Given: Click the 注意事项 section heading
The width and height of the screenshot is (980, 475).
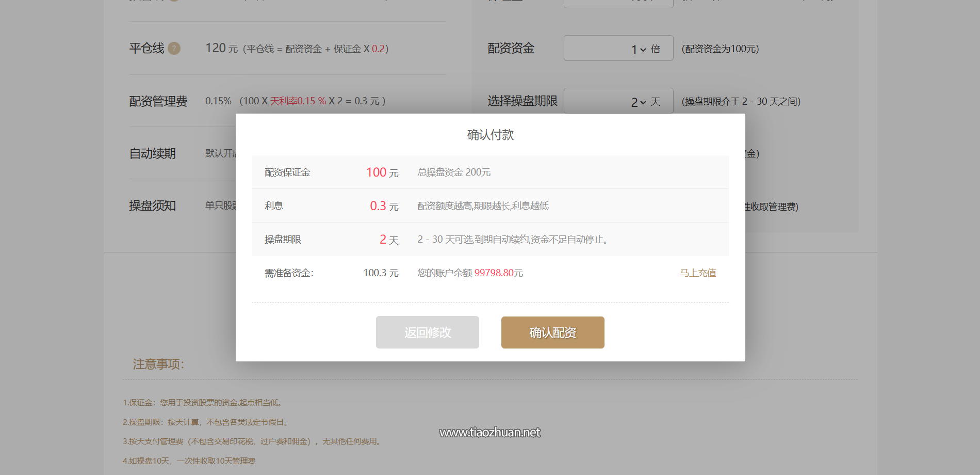Looking at the screenshot, I should (158, 364).
